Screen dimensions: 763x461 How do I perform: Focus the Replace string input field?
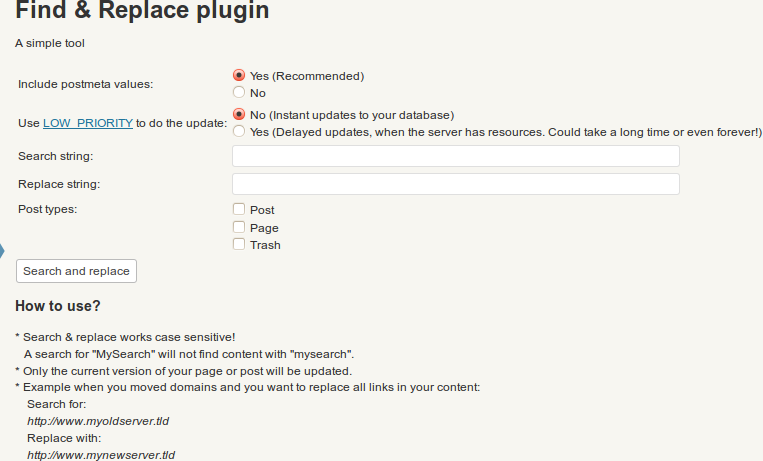tap(455, 184)
